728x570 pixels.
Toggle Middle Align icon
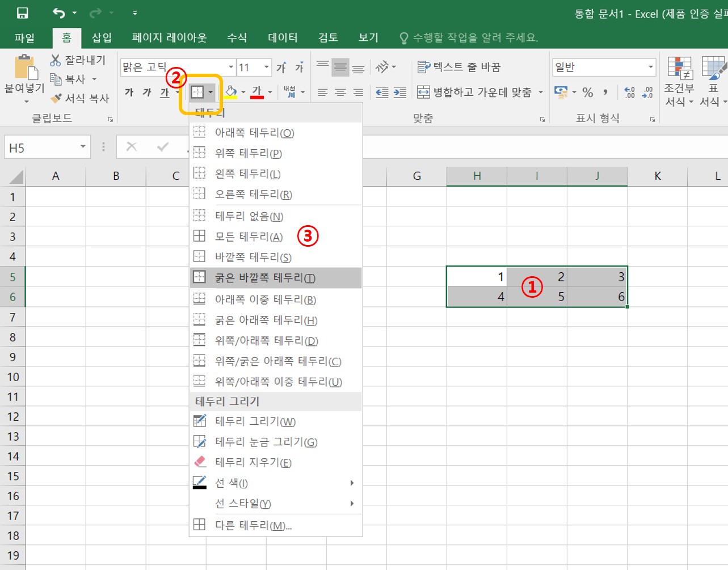click(x=340, y=67)
